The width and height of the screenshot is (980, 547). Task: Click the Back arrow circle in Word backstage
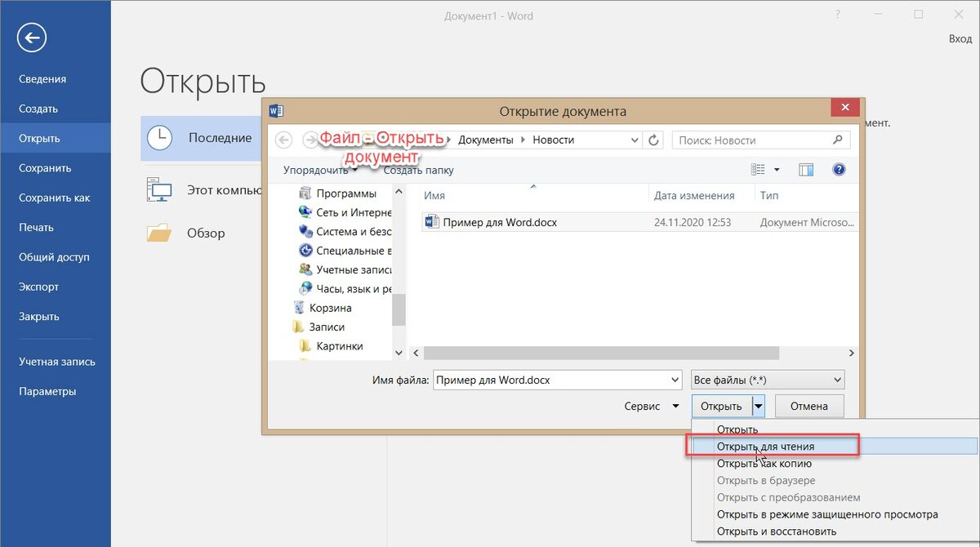coord(33,38)
